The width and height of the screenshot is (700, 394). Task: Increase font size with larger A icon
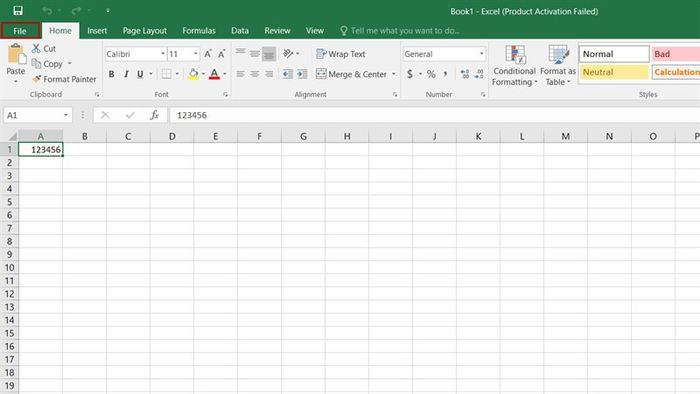[208, 54]
